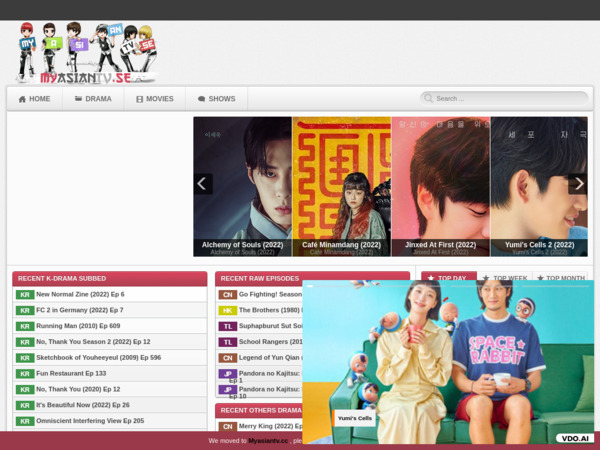The height and width of the screenshot is (450, 600).
Task: Go to next carousel slide arrow
Action: click(x=578, y=184)
